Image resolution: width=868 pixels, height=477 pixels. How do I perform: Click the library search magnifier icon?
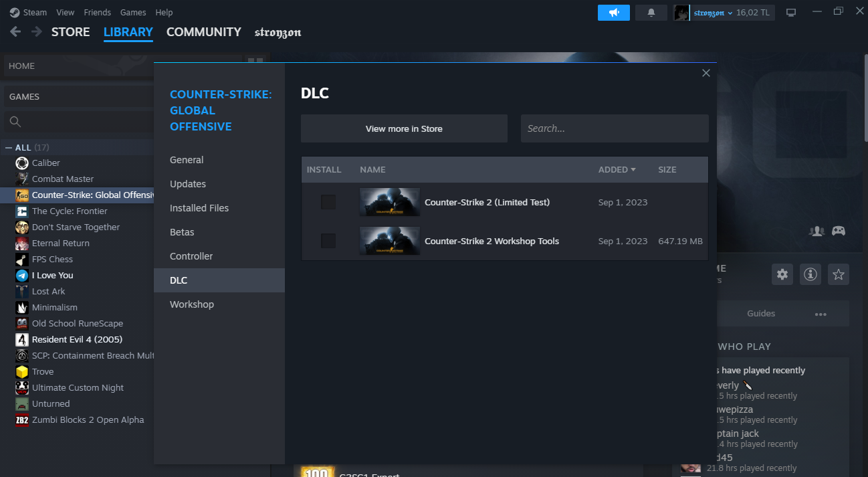(x=15, y=122)
